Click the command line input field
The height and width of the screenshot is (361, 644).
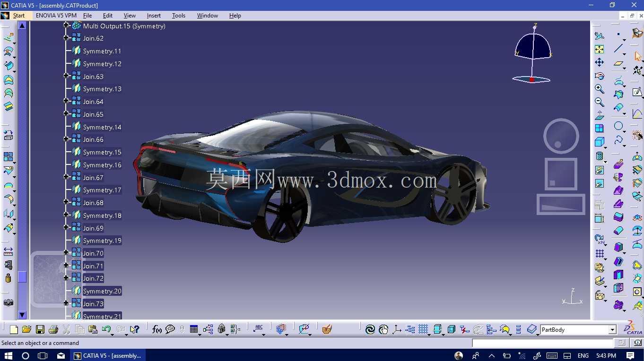point(543,343)
